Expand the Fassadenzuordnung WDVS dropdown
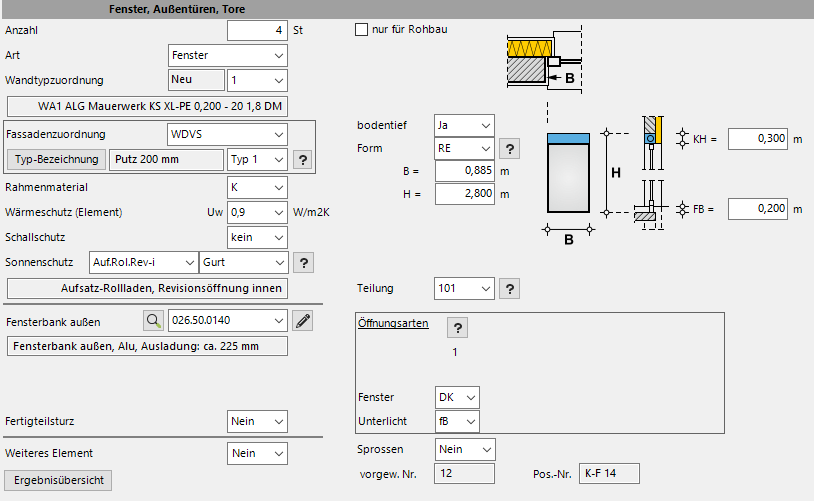Image resolution: width=814 pixels, height=501 pixels. click(x=227, y=133)
